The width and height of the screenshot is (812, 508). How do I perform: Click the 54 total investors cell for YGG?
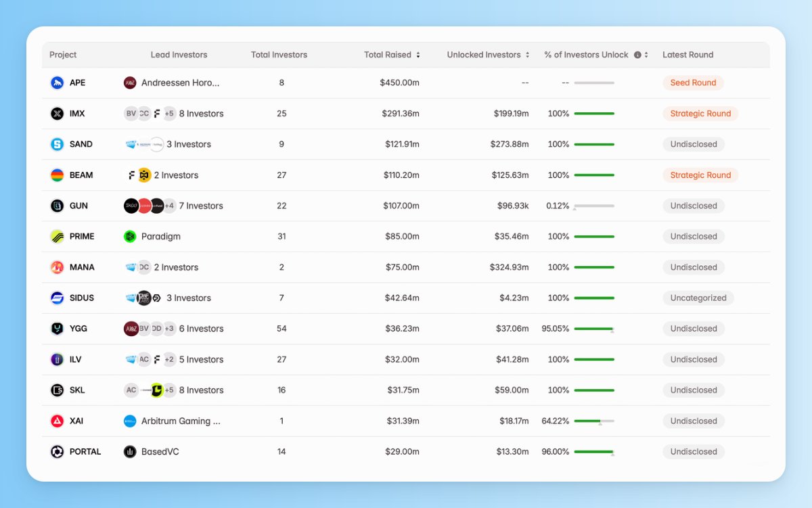coord(281,329)
